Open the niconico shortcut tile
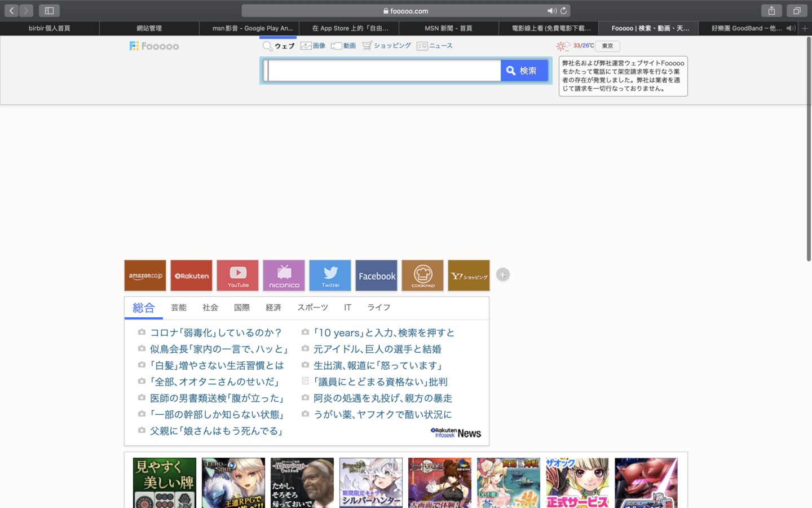The width and height of the screenshot is (812, 508). point(284,275)
